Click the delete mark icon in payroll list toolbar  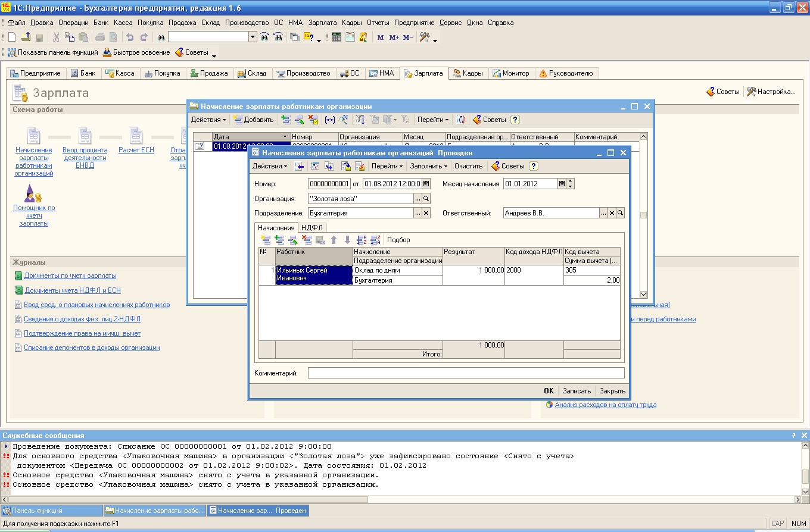[313, 120]
